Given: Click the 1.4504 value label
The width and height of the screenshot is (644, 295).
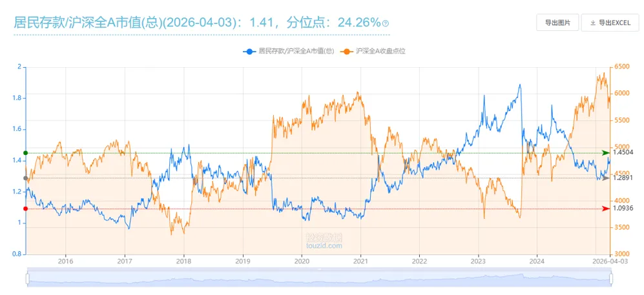Looking at the screenshot, I should [x=623, y=153].
